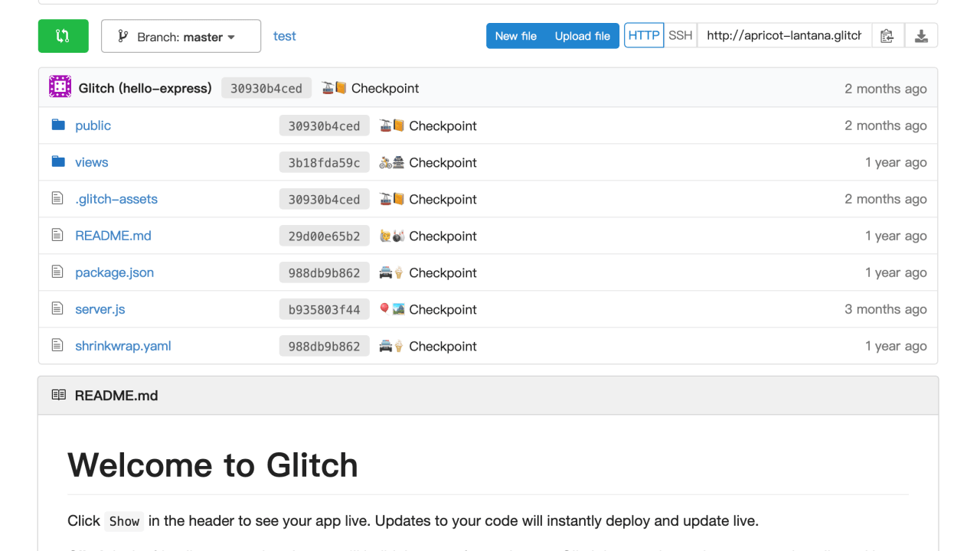Open the shrinkwrap.yaml file
This screenshot has width=980, height=551.
pos(123,346)
